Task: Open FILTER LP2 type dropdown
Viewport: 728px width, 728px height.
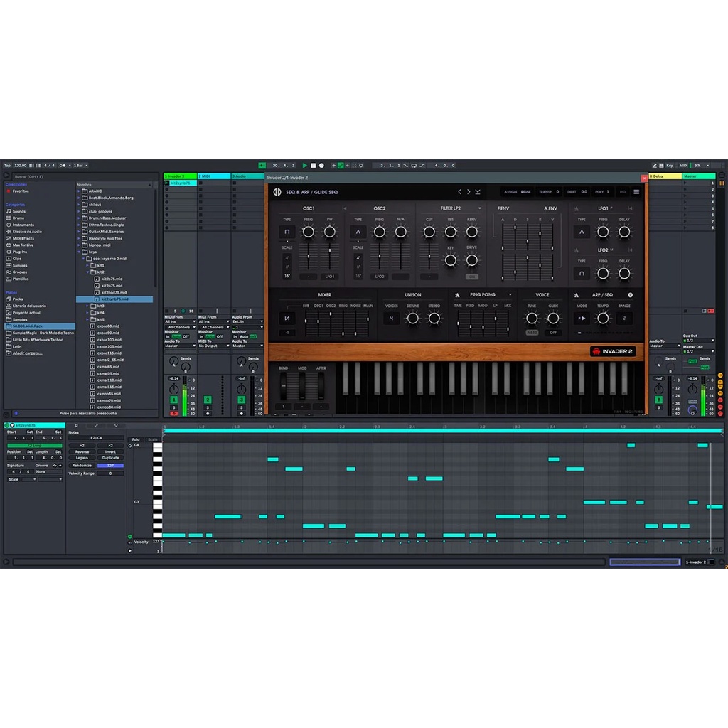Action: pyautogui.click(x=480, y=208)
